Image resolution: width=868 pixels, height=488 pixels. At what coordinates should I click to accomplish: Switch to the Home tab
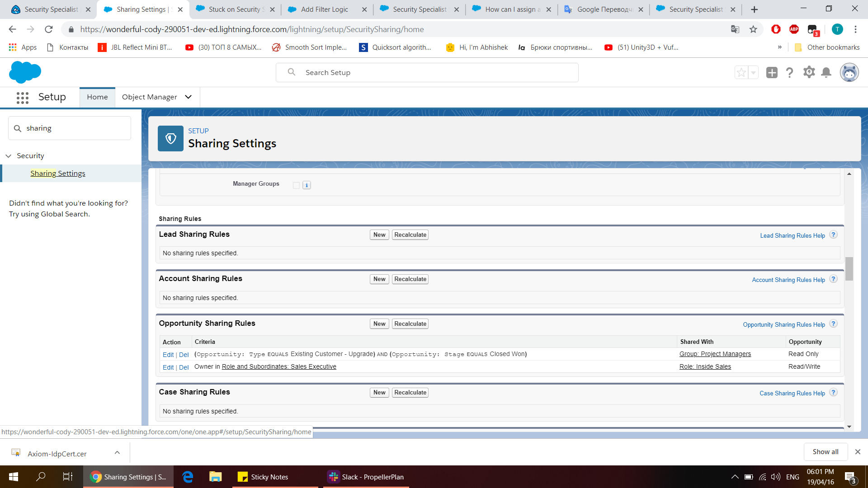point(97,97)
